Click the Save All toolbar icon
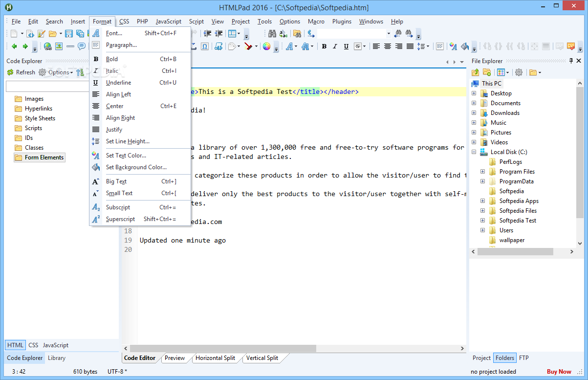Screen dimensions: 588x380 tap(80, 34)
